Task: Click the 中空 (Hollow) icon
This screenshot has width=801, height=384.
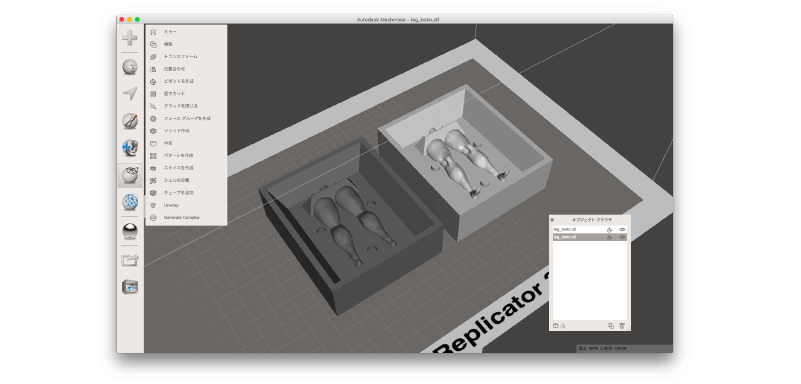Action: [153, 143]
